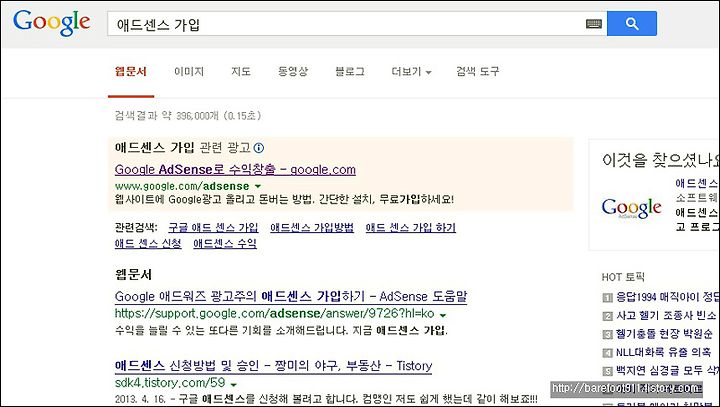Open the 블로그 tab
This screenshot has width=720, height=407.
click(x=349, y=72)
